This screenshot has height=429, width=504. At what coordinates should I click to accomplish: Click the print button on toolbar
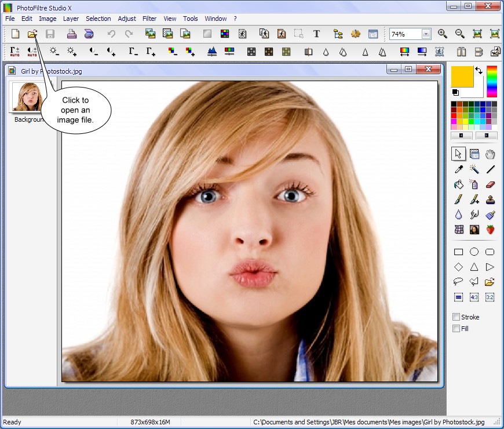coord(70,34)
